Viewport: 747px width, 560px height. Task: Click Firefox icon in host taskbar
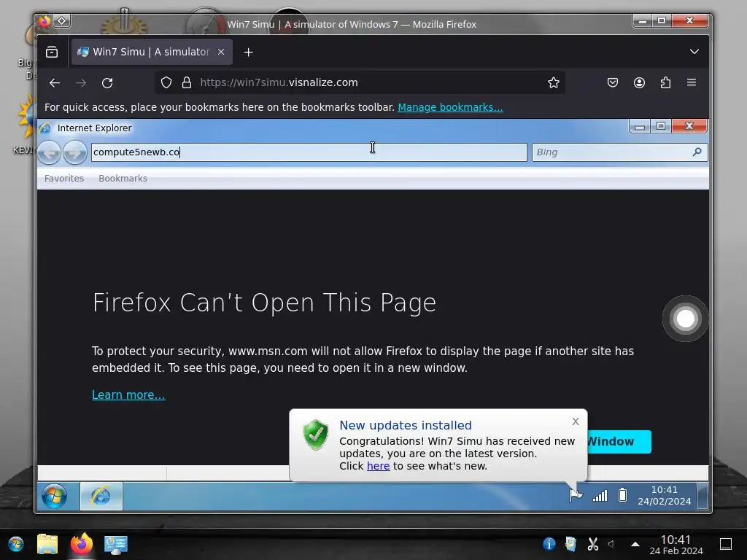[x=82, y=543]
